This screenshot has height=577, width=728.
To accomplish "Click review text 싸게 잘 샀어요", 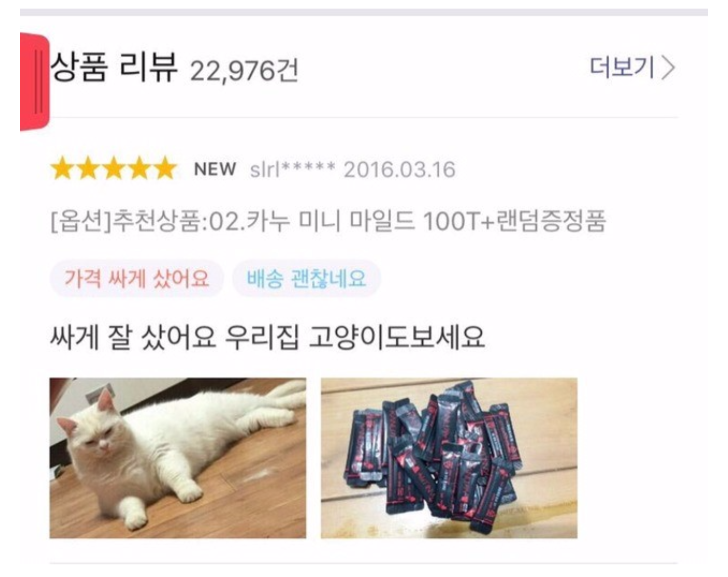I will [133, 337].
